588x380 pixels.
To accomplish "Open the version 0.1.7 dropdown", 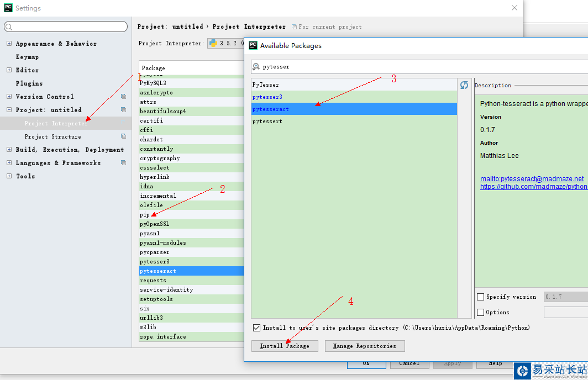I will [565, 297].
